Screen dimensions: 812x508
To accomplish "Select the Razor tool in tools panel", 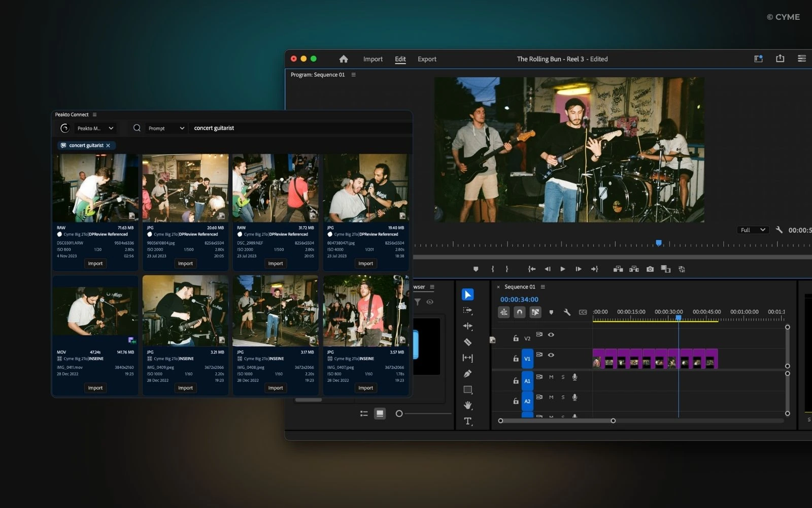I will pos(467,342).
